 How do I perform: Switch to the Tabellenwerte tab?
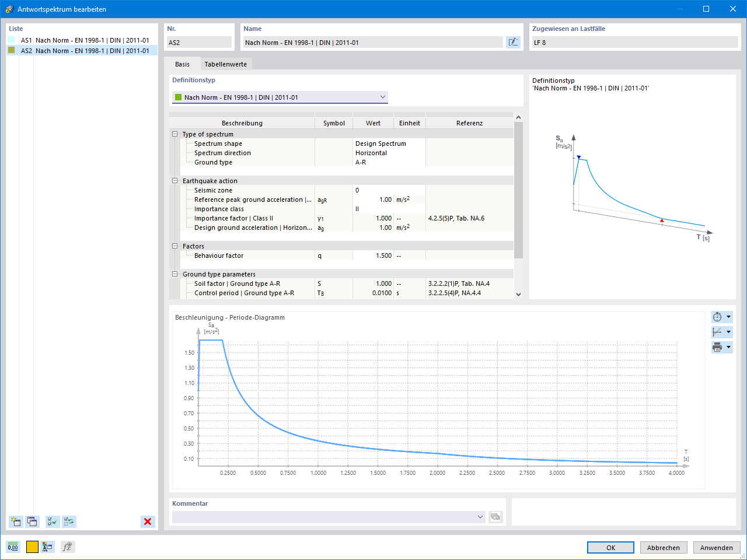[225, 64]
